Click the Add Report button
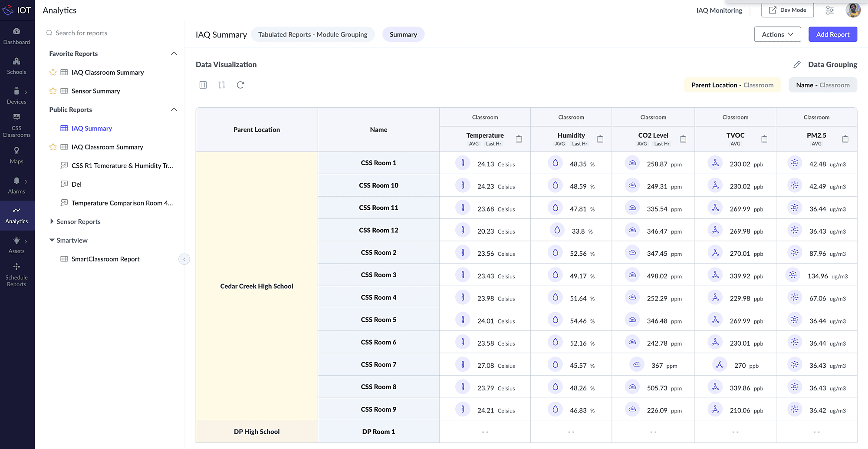The image size is (868, 449). pos(832,34)
